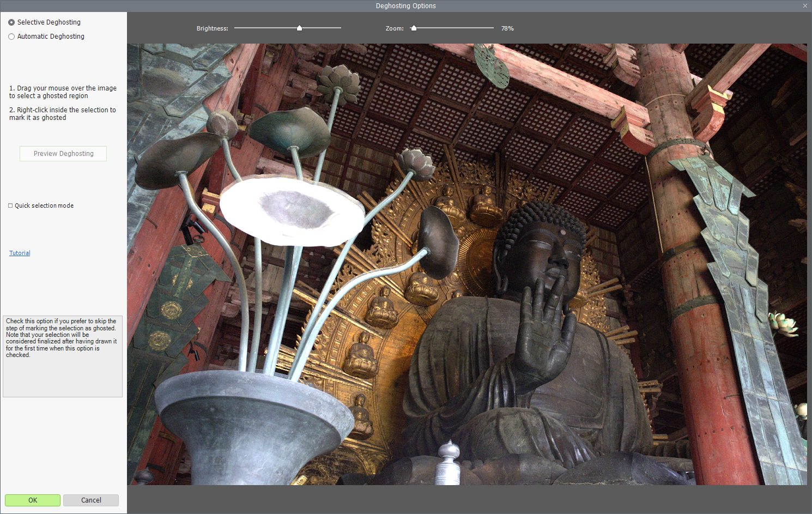
Task: Click the Cancel button
Action: click(x=91, y=500)
